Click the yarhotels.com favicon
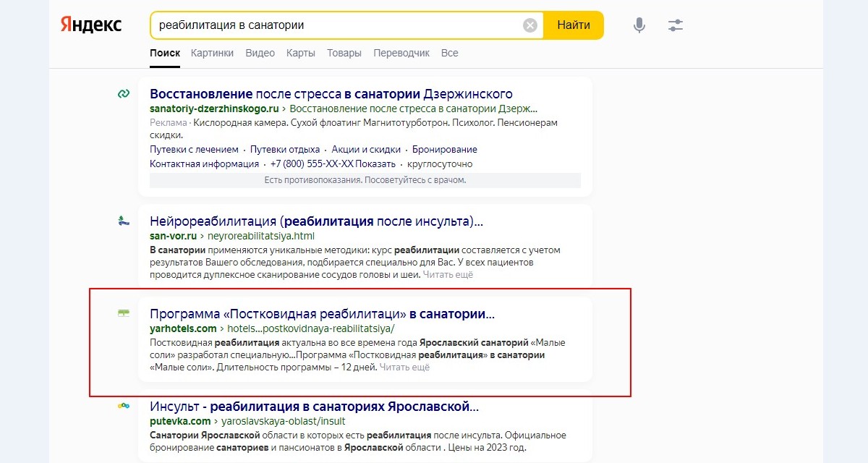The image size is (868, 463). 124,313
